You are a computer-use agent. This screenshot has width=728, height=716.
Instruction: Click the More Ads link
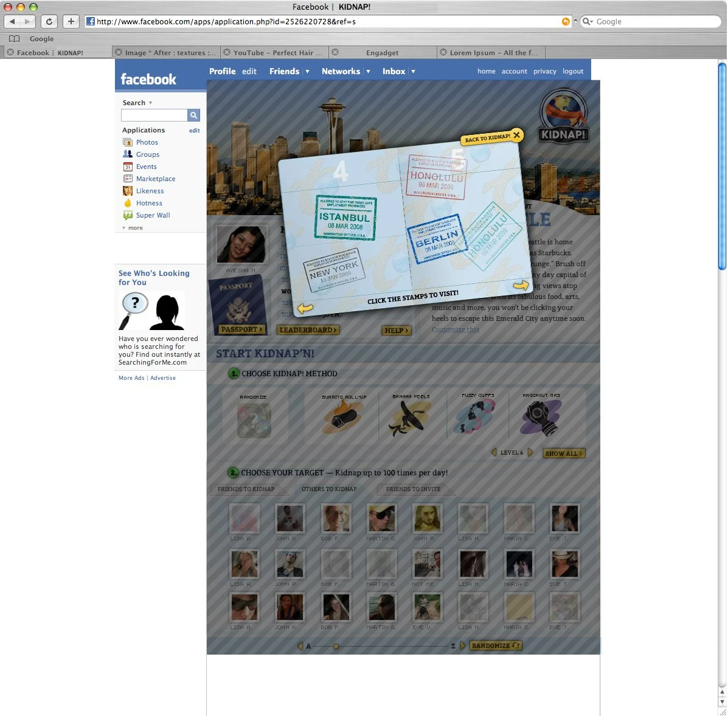pos(131,377)
